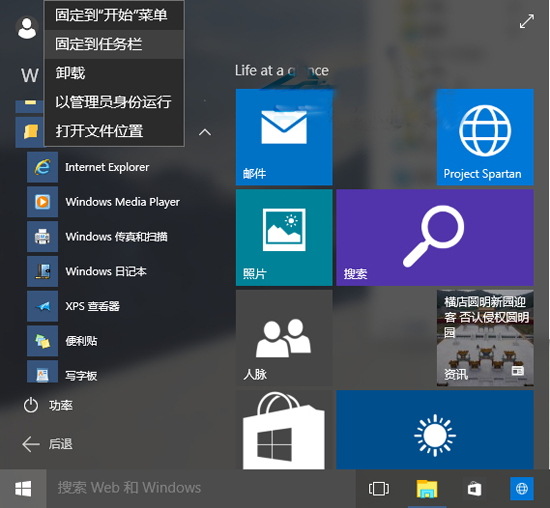Choose "固定到任务栏" context menu entry

(114, 44)
